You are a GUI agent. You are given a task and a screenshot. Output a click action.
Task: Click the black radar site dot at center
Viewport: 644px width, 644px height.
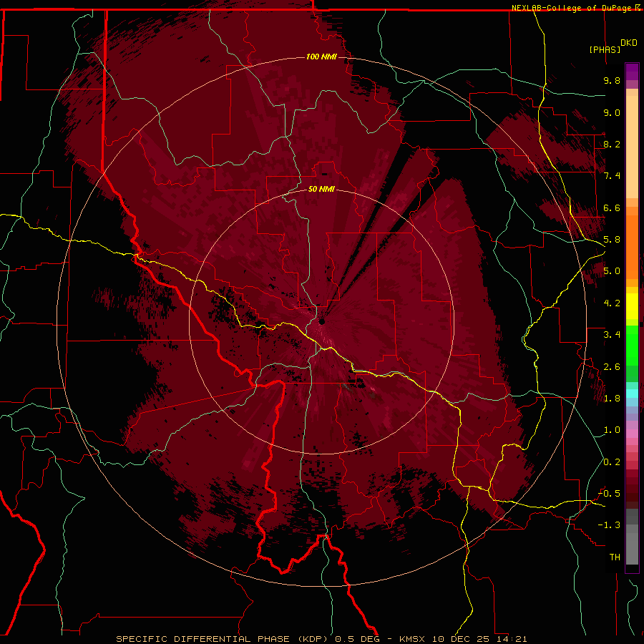point(321,321)
